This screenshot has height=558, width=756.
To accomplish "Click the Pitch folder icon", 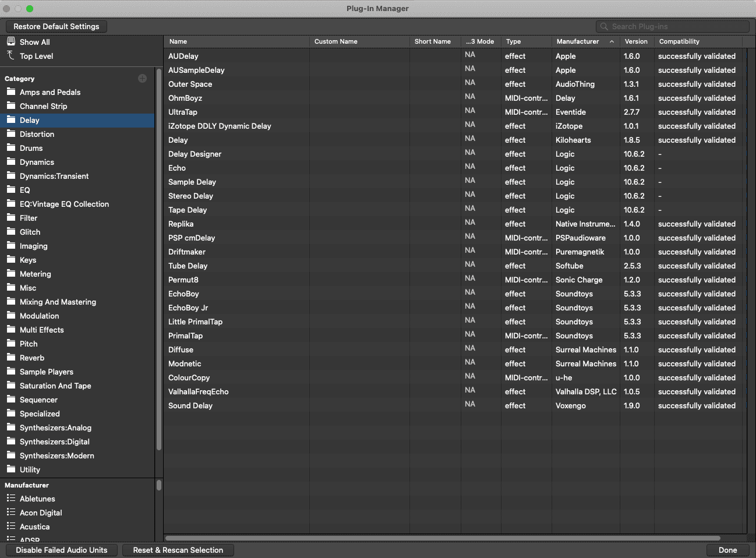I will pos(11,343).
